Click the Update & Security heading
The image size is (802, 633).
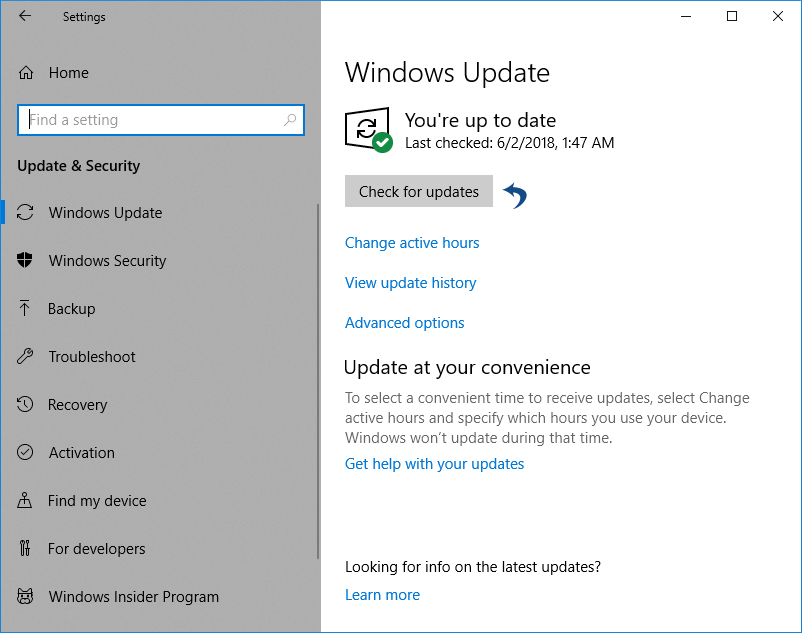tap(78, 166)
